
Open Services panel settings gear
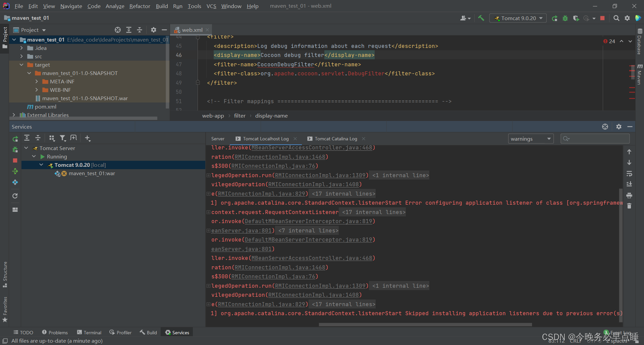coord(619,127)
